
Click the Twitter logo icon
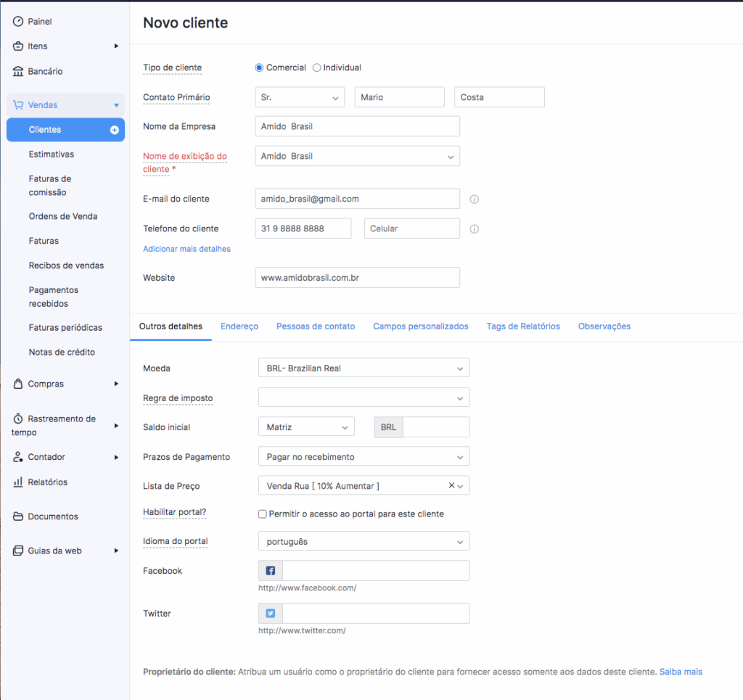coord(271,614)
